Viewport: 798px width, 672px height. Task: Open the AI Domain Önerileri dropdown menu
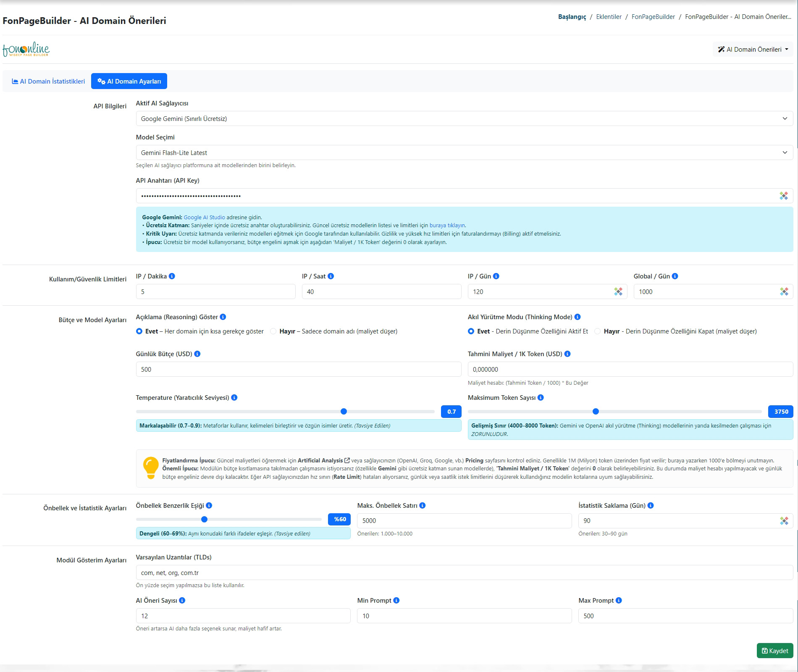753,50
